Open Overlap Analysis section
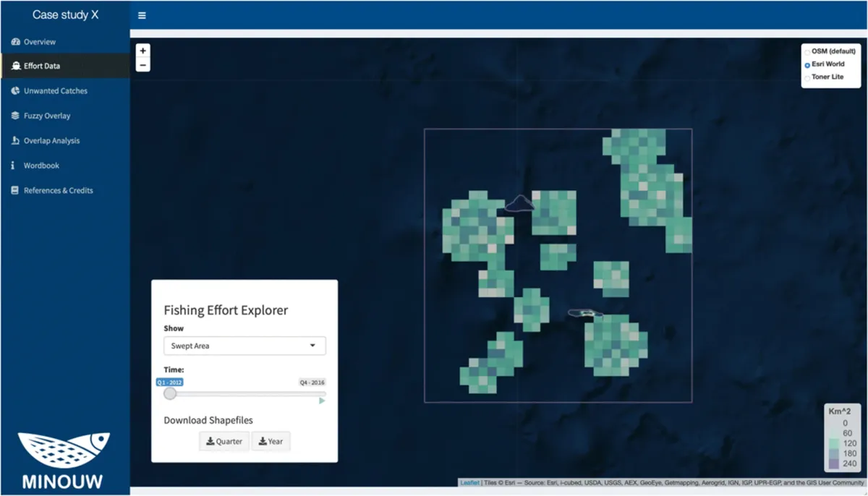Image resolution: width=868 pixels, height=496 pixels. [65, 141]
